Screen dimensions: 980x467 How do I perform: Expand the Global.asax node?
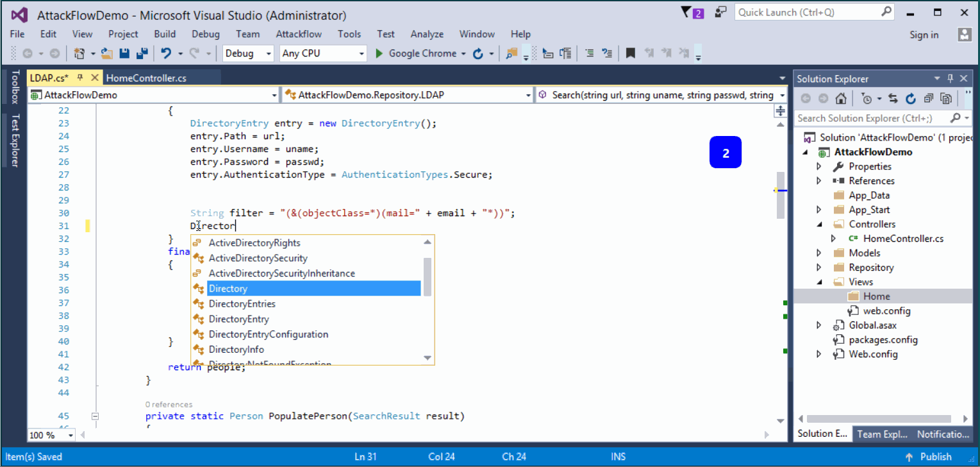(819, 325)
